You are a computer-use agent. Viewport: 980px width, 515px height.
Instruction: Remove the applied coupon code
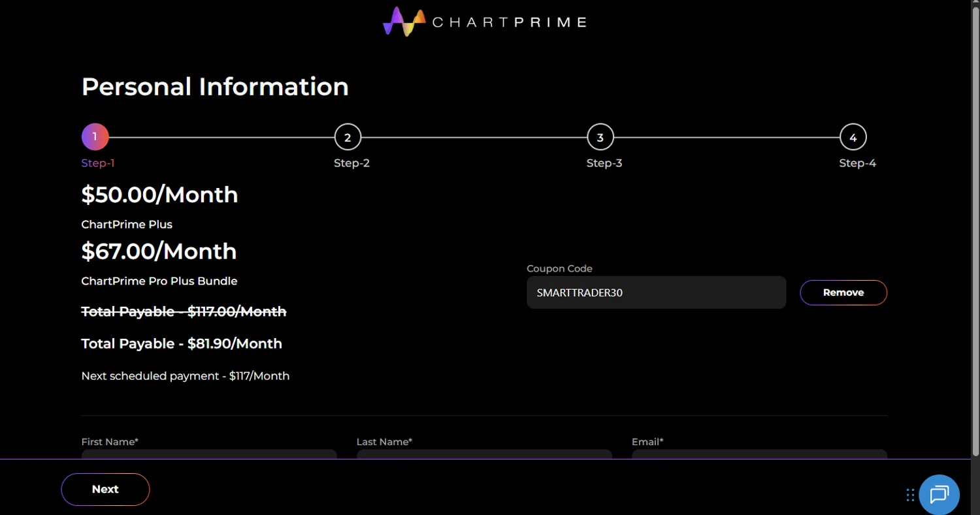tap(843, 292)
